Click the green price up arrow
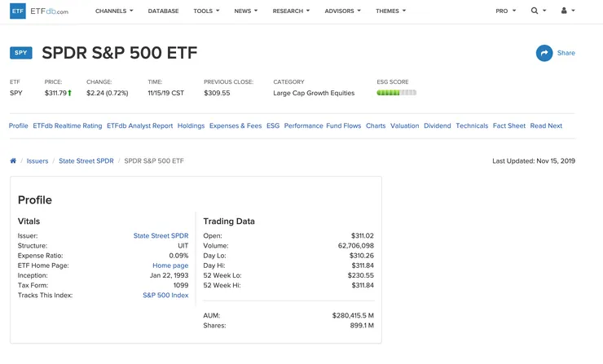Image resolution: width=603 pixels, height=364 pixels. (x=69, y=94)
